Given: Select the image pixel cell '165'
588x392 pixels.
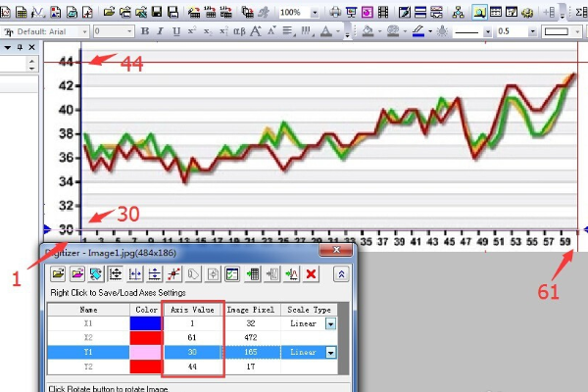Looking at the screenshot, I should pyautogui.click(x=251, y=352).
